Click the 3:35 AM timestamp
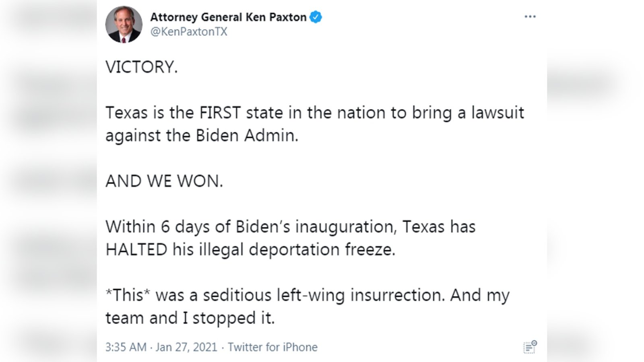 coord(126,347)
